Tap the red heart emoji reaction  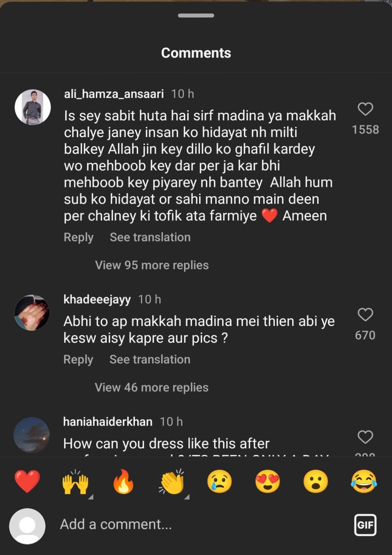[27, 481]
